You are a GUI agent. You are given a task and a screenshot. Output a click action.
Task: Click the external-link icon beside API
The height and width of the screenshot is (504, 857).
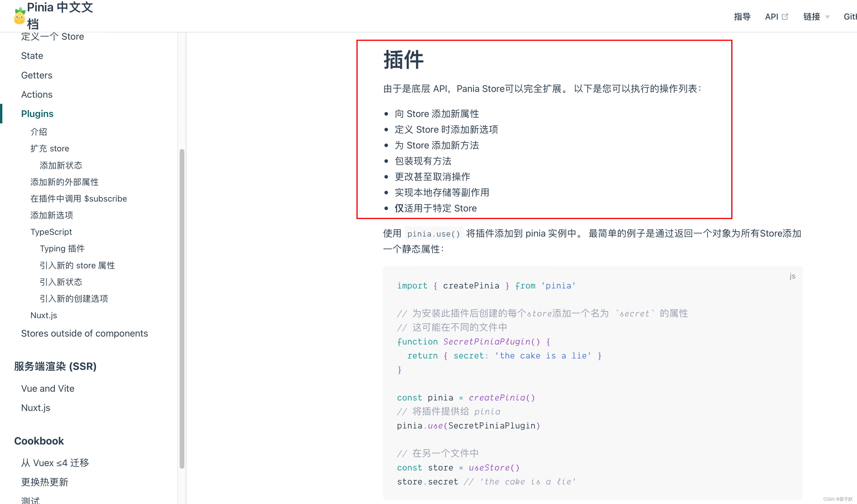(785, 17)
